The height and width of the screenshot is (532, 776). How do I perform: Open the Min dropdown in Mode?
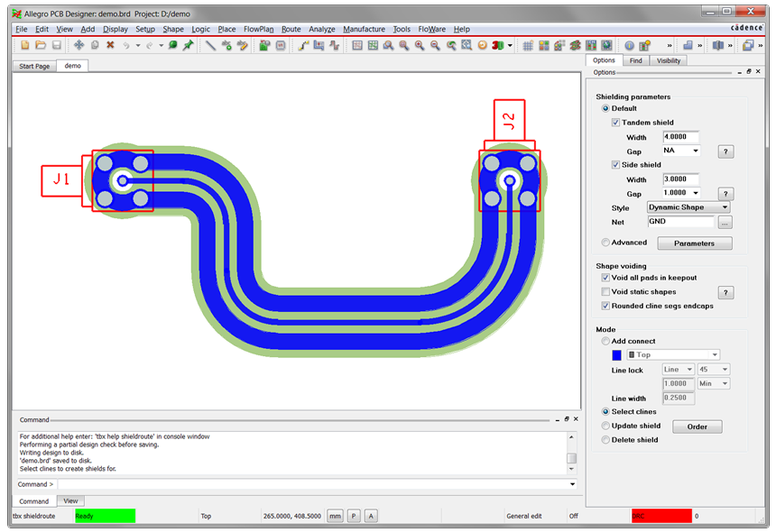(x=713, y=383)
